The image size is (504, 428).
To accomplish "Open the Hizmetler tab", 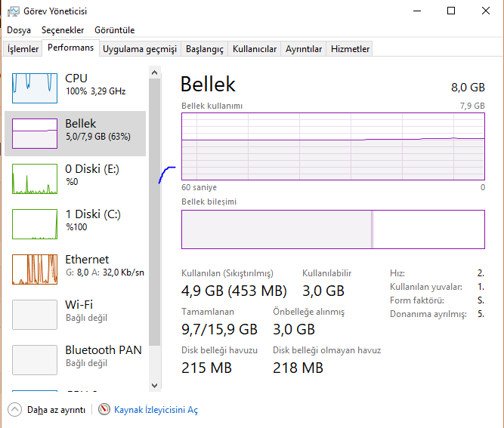I will click(x=350, y=49).
